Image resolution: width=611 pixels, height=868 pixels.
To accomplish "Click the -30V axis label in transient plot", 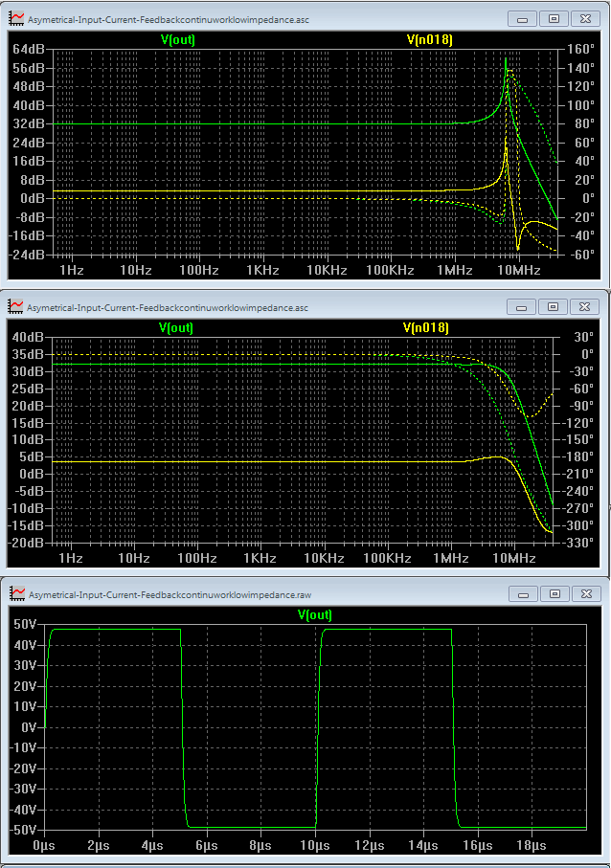I will tap(23, 789).
